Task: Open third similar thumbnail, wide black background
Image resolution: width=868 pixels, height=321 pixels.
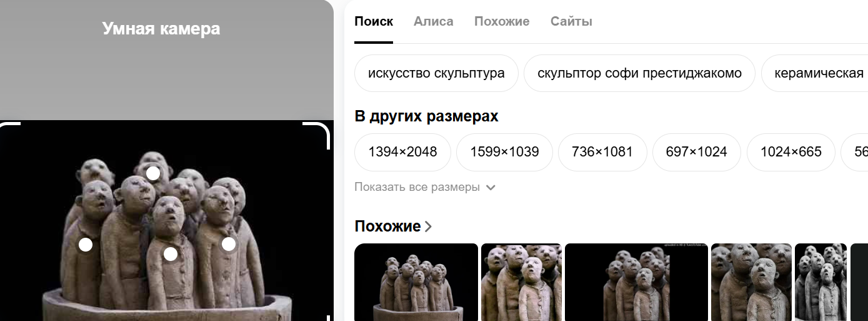Action: coord(636,282)
